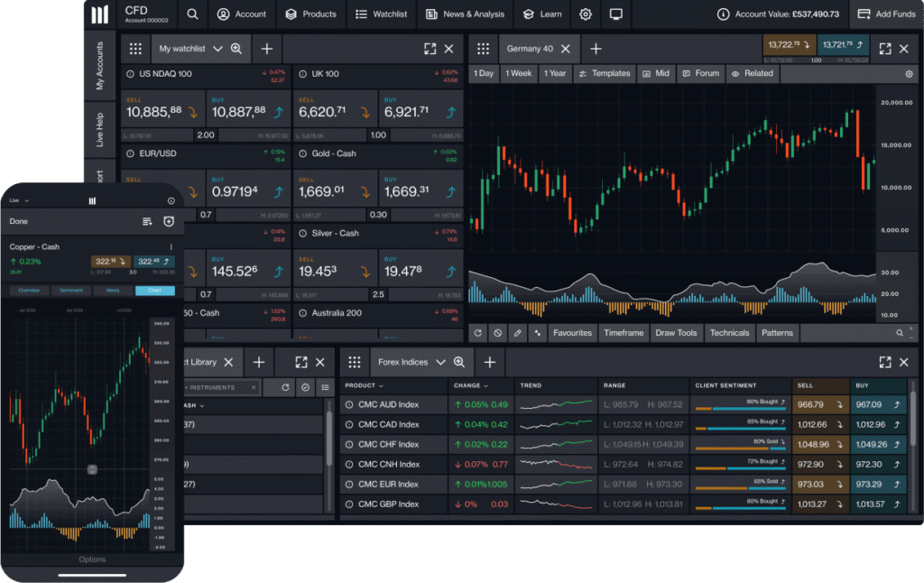Open the Timeframe menu in chart toolbar
The image size is (924, 583).
[624, 333]
